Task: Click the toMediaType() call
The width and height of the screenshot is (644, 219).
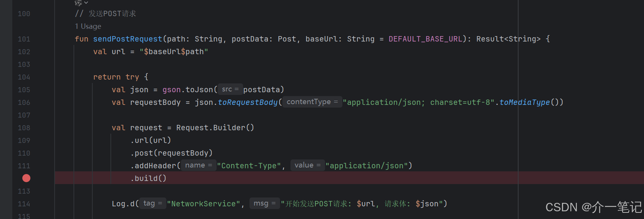Action: point(529,102)
